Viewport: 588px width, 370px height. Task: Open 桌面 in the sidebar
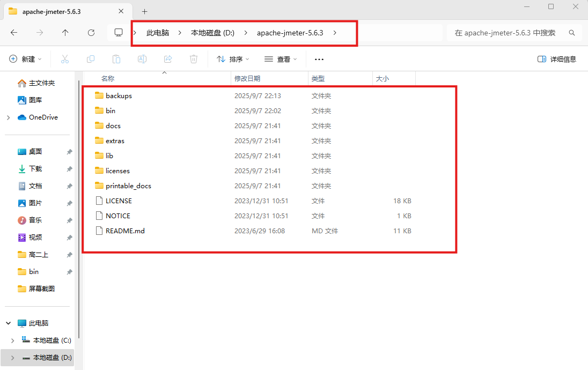click(30, 151)
